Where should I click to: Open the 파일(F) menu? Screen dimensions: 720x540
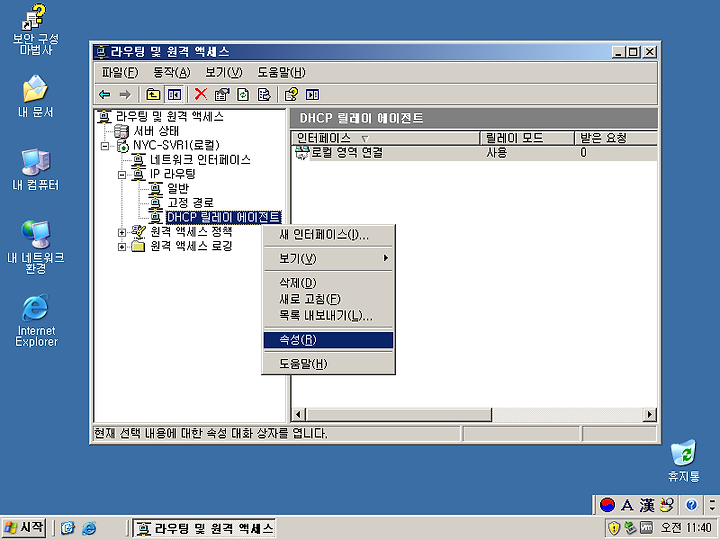pyautogui.click(x=120, y=73)
